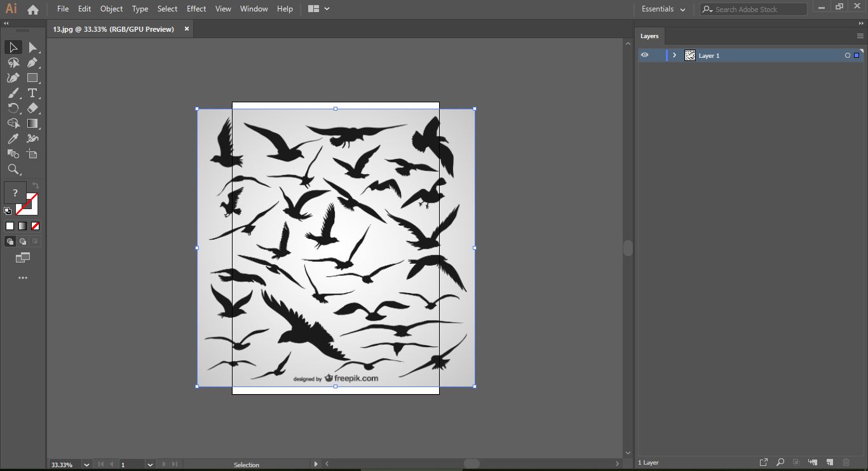Select the Pen tool
868x471 pixels.
[32, 63]
